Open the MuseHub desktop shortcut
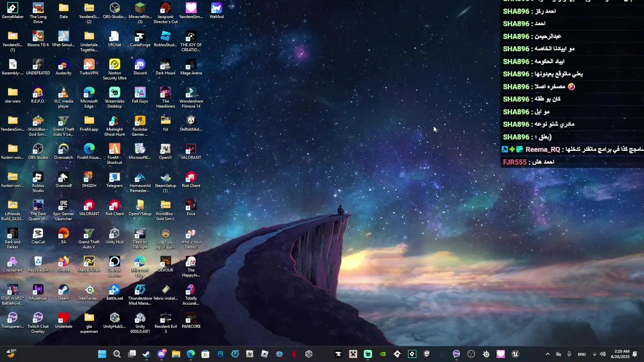 click(38, 292)
